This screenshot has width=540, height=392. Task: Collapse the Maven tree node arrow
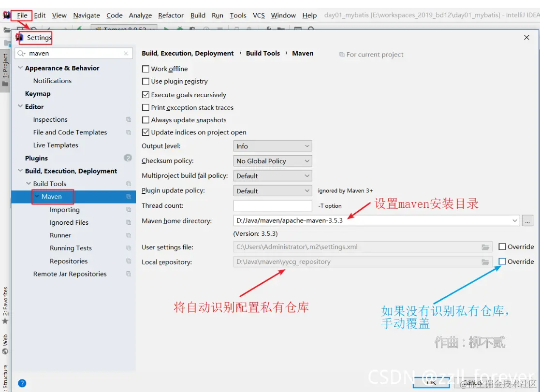pos(37,196)
